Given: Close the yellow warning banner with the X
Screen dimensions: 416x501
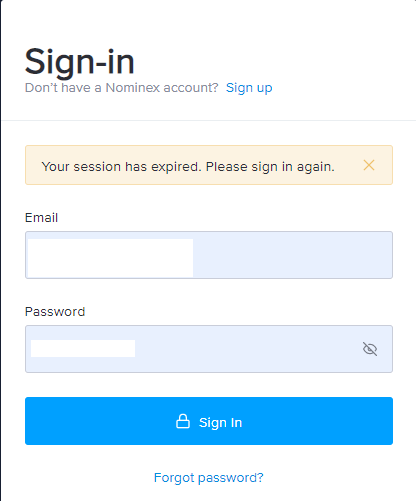Looking at the screenshot, I should 369,165.
